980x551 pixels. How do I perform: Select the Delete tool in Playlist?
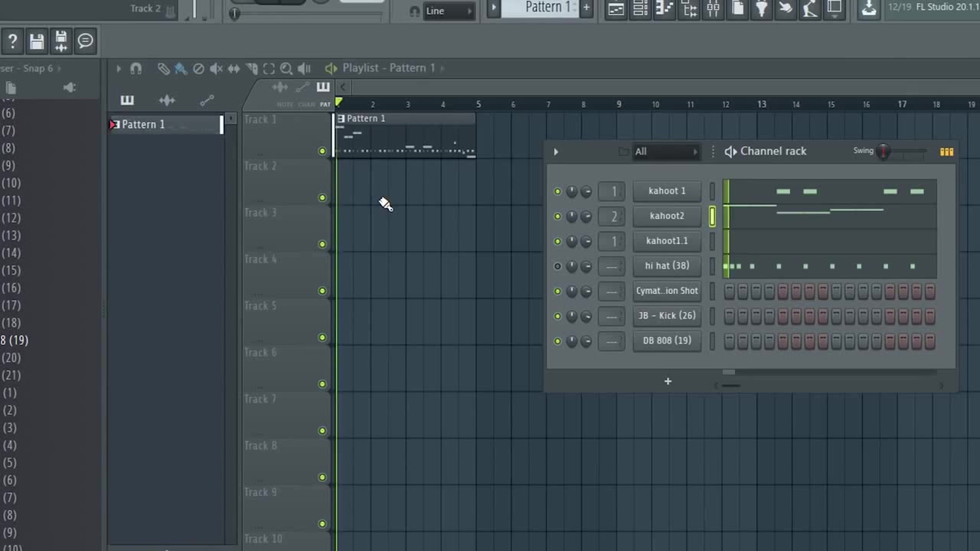(198, 68)
